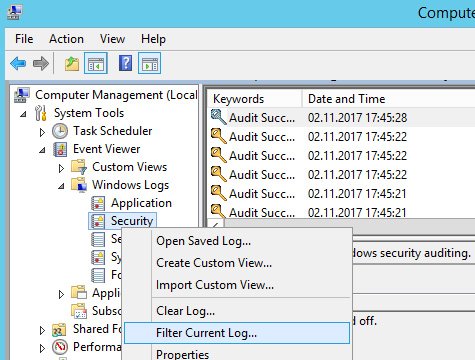
Task: Sort by the Date and Time column header
Action: pyautogui.click(x=389, y=99)
